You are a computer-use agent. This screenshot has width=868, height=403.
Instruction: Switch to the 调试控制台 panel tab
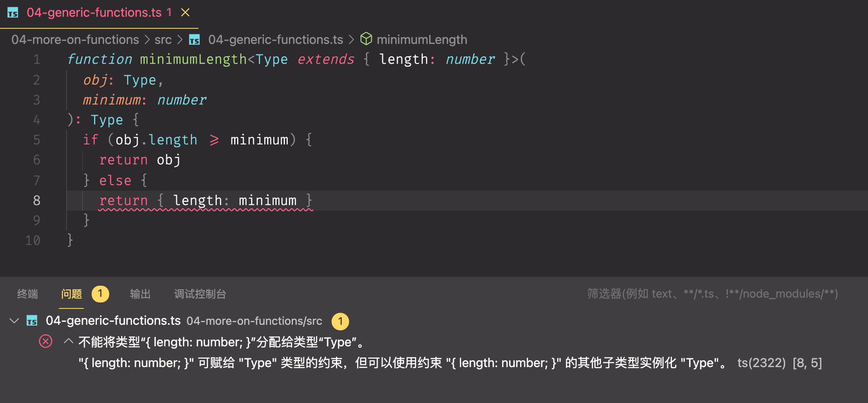click(200, 294)
